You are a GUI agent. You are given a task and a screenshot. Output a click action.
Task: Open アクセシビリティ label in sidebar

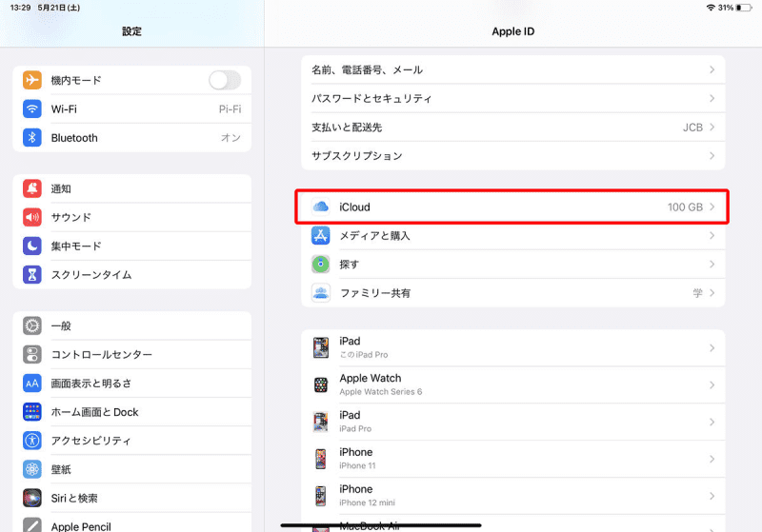click(x=90, y=441)
